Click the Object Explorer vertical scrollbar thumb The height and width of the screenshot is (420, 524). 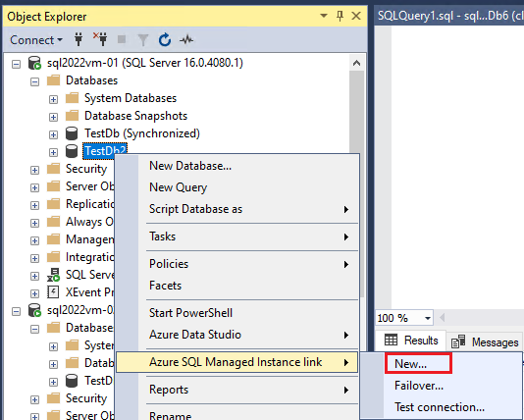356,111
